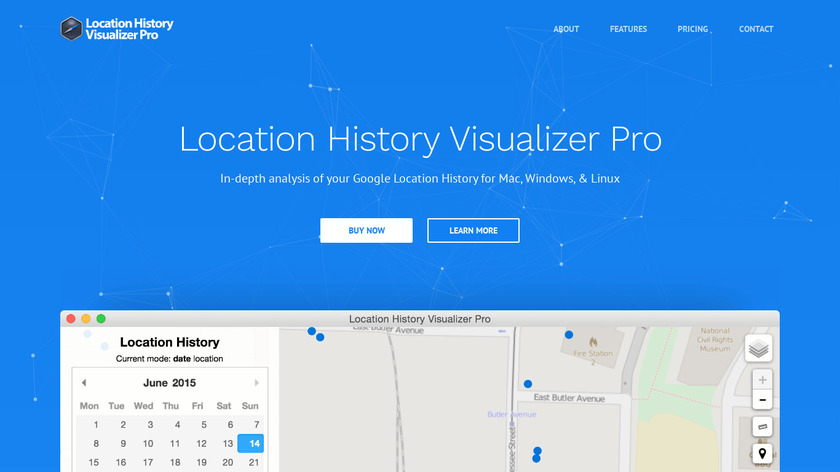Click the hero title Location History Visualizer Pro
This screenshot has height=472, width=840.
421,139
